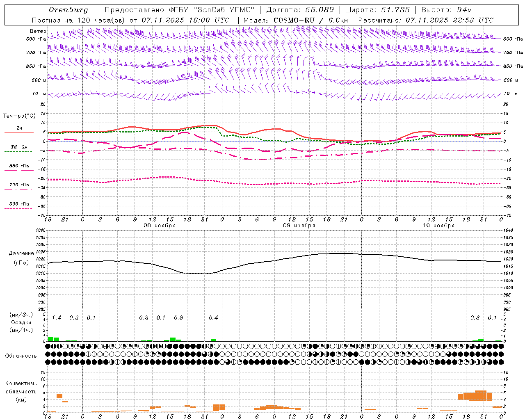Click the 'Тем-ра(°C)' temperature axis title
The height and width of the screenshot is (420, 525).
(19, 116)
